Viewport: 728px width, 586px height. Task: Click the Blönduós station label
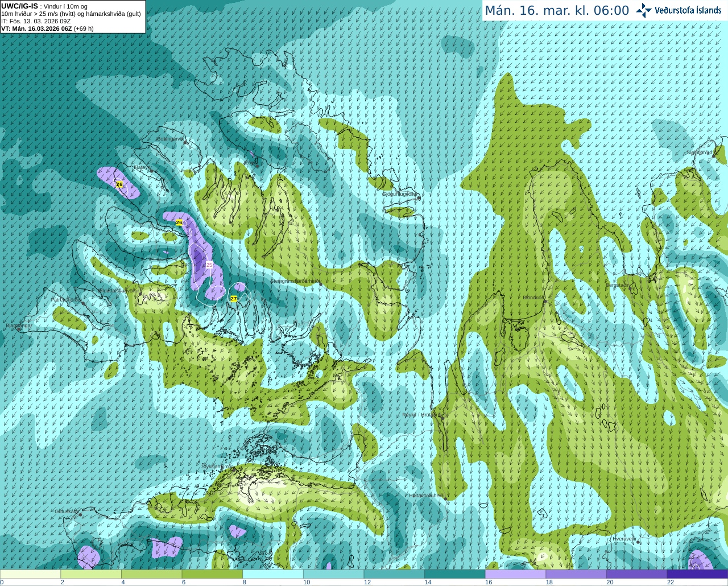[x=533, y=298]
